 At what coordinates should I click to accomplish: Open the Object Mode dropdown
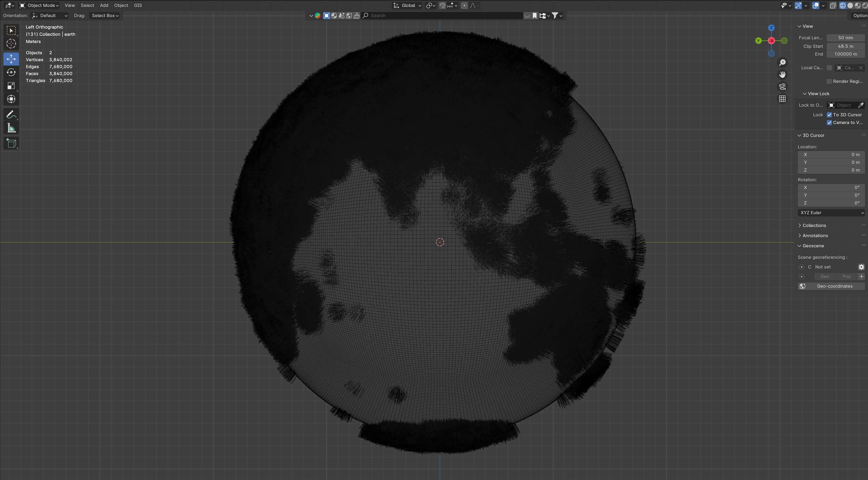point(39,5)
